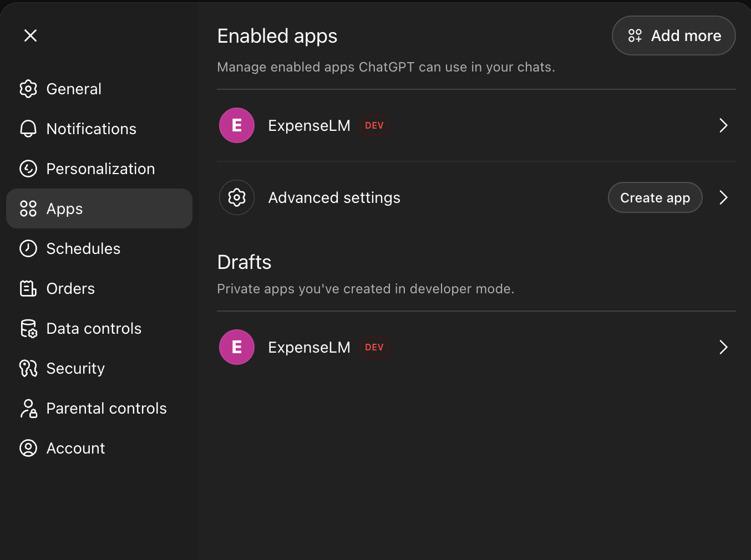Select the Notifications bell icon
The height and width of the screenshot is (560, 751).
(28, 129)
